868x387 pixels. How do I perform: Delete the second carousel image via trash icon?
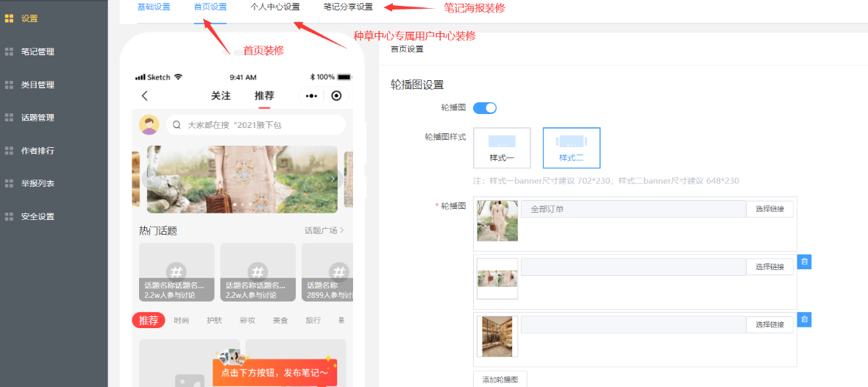click(804, 261)
